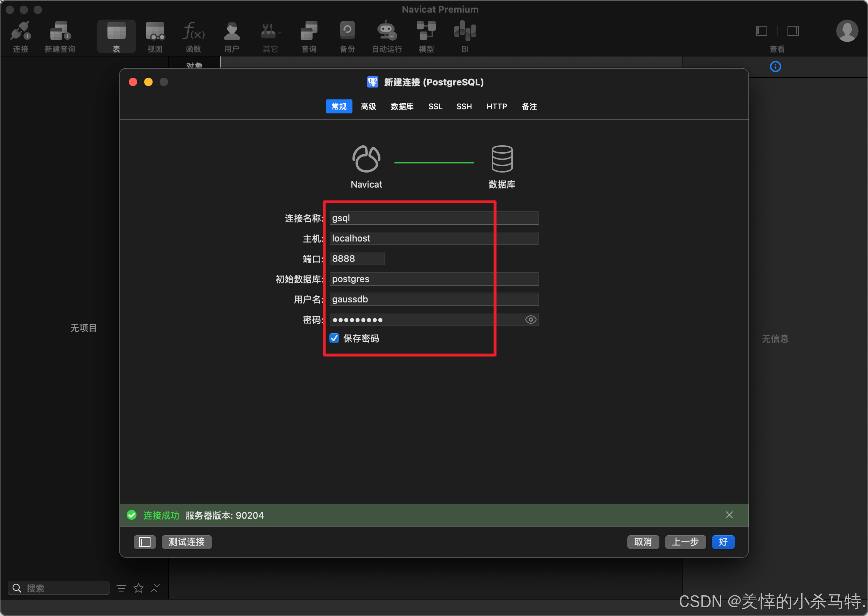Click the Automation robot icon
Viewport: 868px width, 616px height.
coord(386,31)
